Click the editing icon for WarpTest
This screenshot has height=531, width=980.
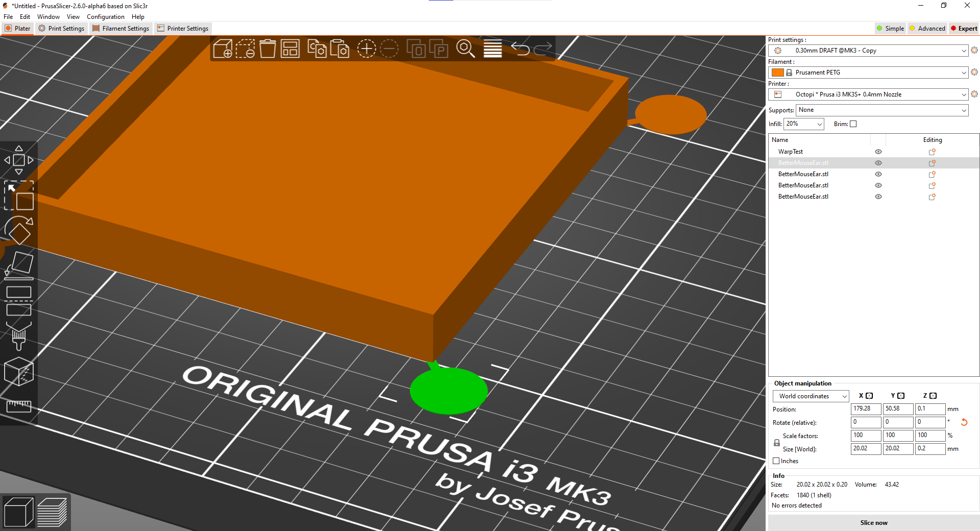point(932,152)
